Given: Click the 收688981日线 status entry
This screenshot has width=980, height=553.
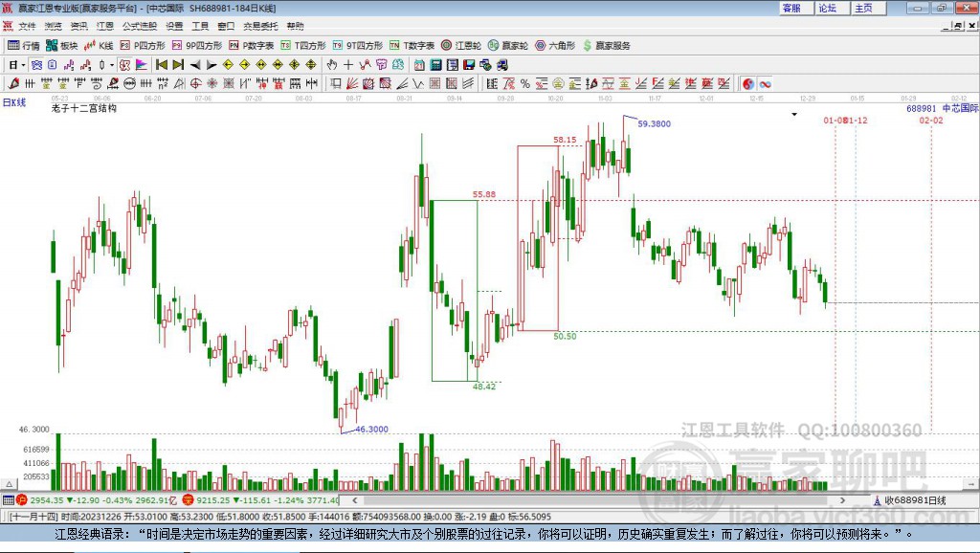Looking at the screenshot, I should tap(909, 499).
